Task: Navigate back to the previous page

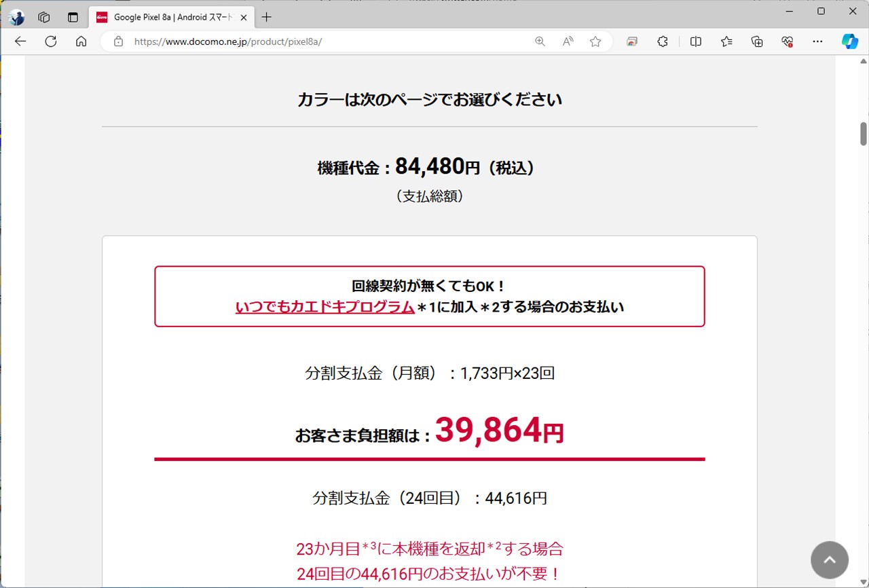Action: click(x=20, y=41)
